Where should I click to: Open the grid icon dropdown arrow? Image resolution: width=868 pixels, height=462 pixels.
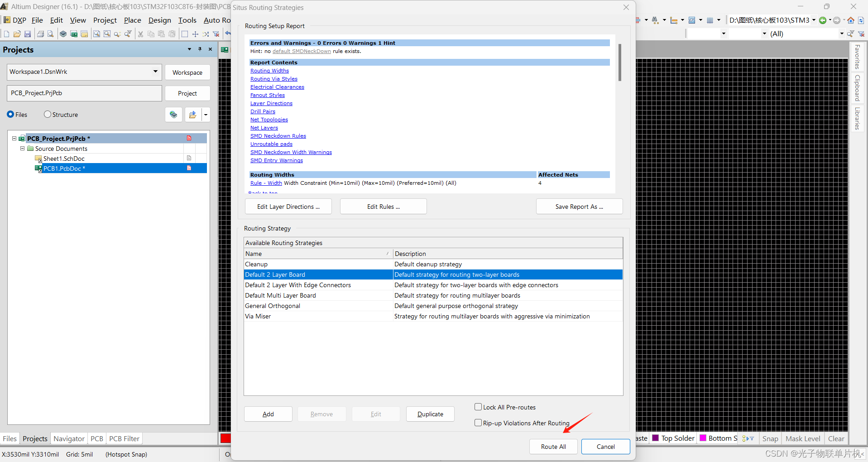(719, 20)
